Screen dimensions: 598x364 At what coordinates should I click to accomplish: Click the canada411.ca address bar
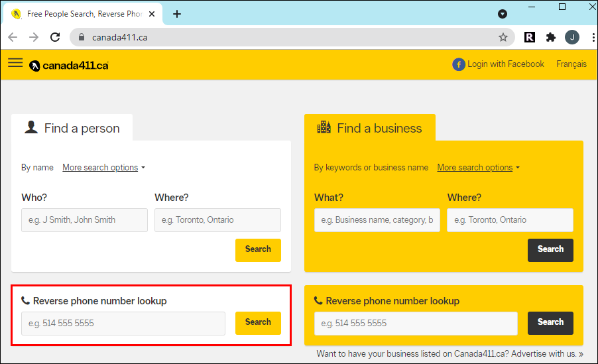(292, 37)
